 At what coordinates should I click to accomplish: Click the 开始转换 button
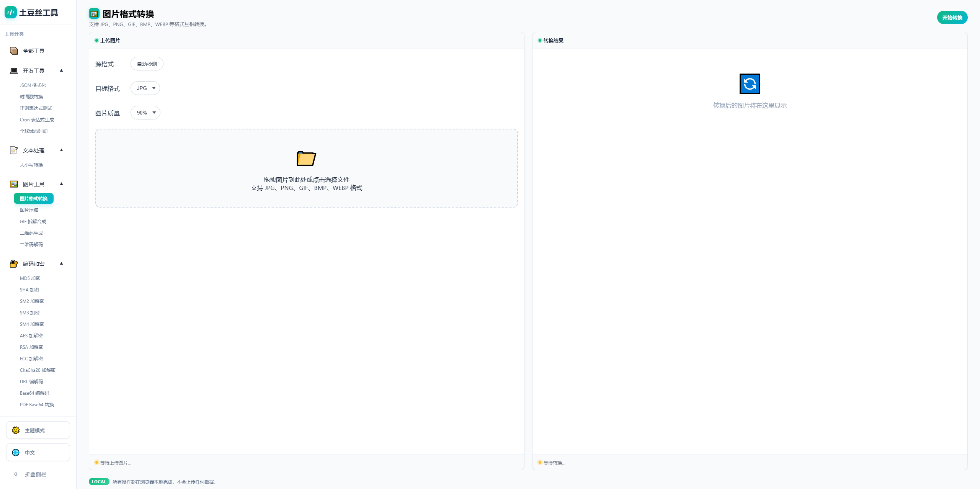tap(952, 18)
